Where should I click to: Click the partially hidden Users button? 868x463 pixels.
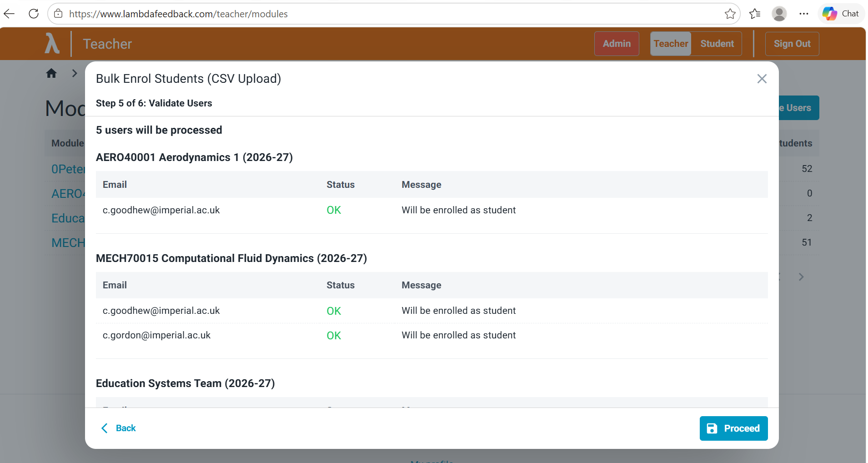click(799, 108)
